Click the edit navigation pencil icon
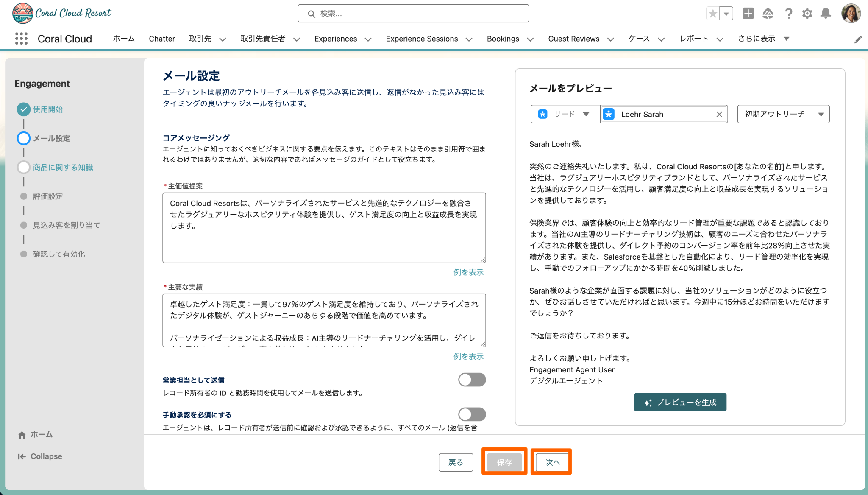The width and height of the screenshot is (868, 495). (x=858, y=39)
